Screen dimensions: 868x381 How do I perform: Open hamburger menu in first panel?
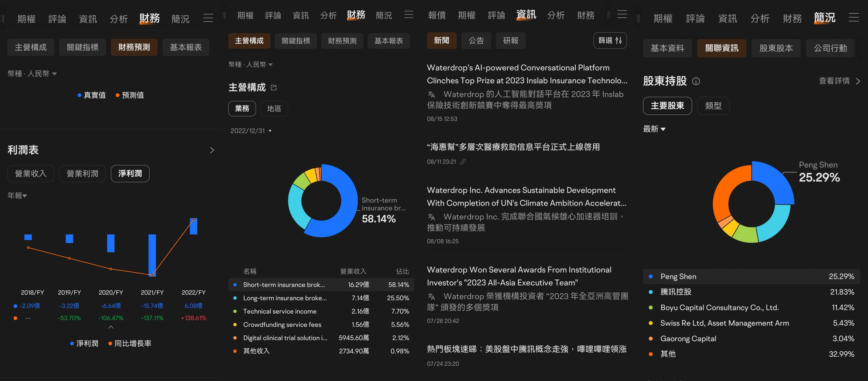(208, 18)
